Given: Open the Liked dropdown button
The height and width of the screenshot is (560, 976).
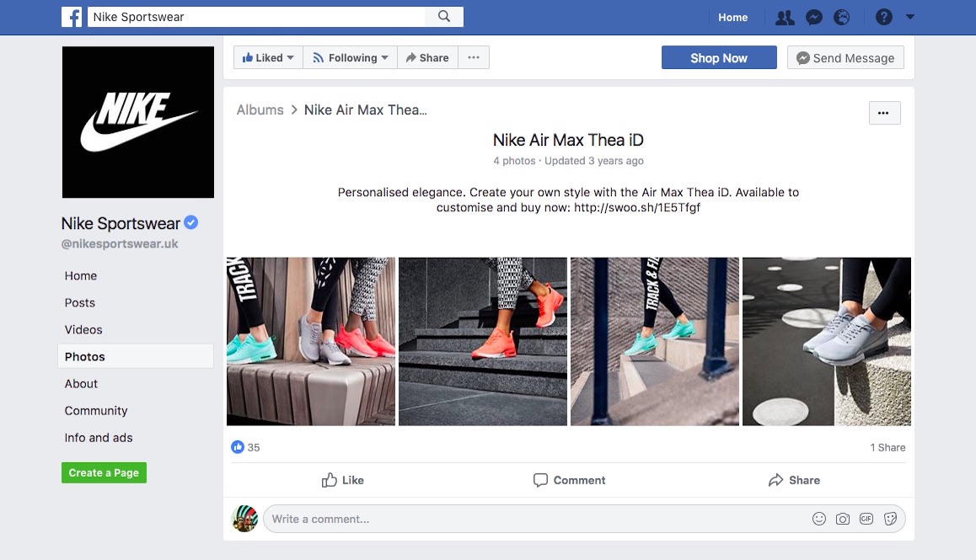Looking at the screenshot, I should click(268, 57).
